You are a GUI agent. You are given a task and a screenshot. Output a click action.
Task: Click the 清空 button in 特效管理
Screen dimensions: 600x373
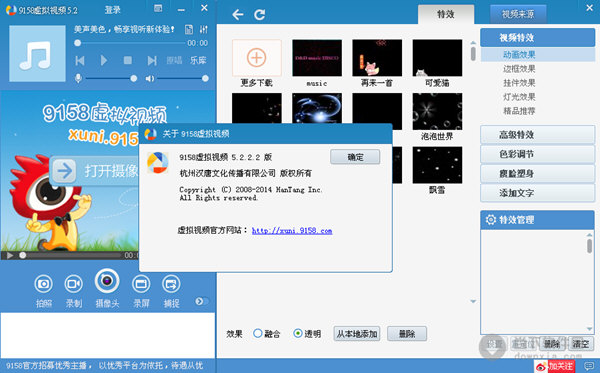[581, 344]
